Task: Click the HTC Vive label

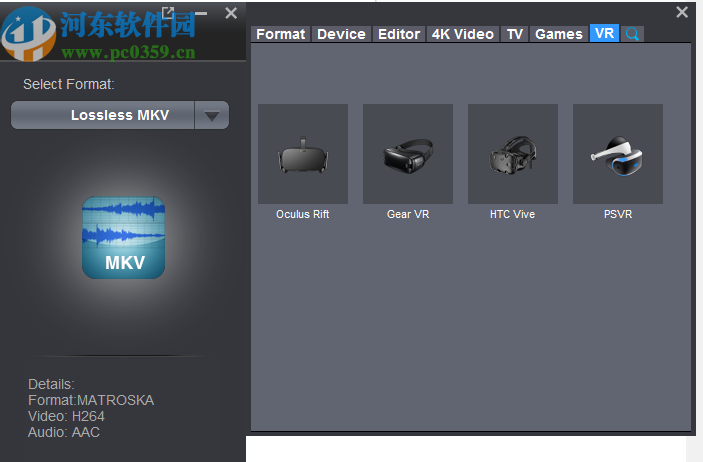Action: pos(512,214)
